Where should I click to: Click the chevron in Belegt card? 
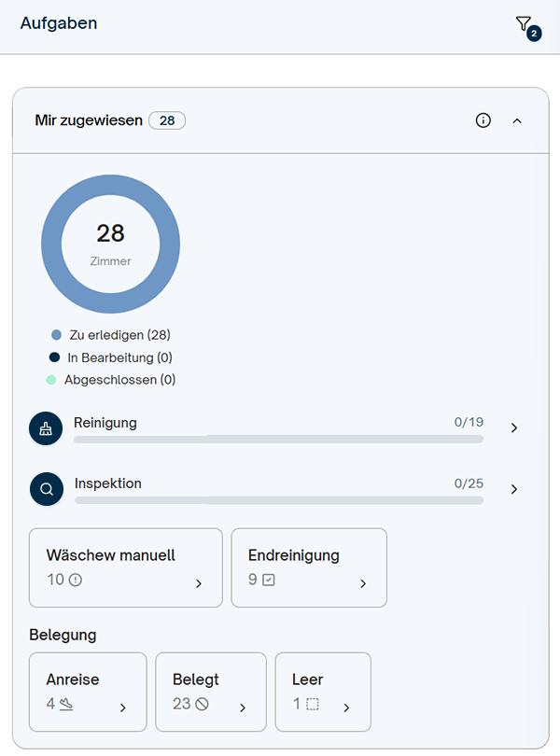click(x=243, y=707)
